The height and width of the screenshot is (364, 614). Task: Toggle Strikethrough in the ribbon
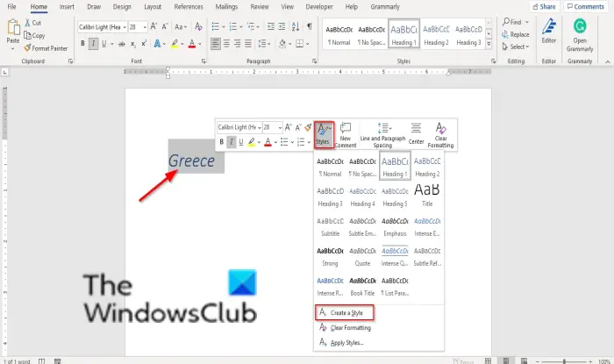[x=122, y=44]
